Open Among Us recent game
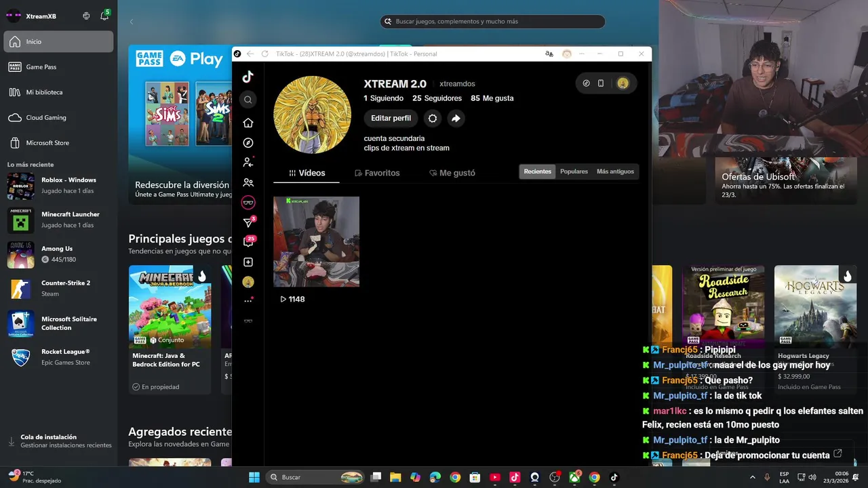868x488 pixels. point(58,254)
